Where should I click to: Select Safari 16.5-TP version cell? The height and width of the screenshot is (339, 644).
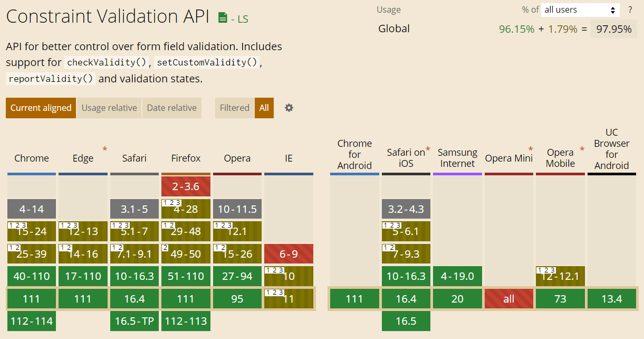click(134, 321)
